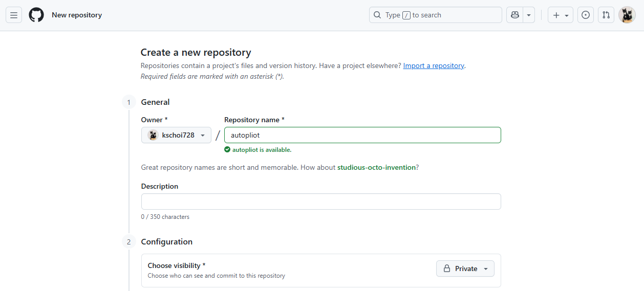This screenshot has height=291, width=644.
Task: Click the lock icon beside Private
Action: (x=447, y=268)
